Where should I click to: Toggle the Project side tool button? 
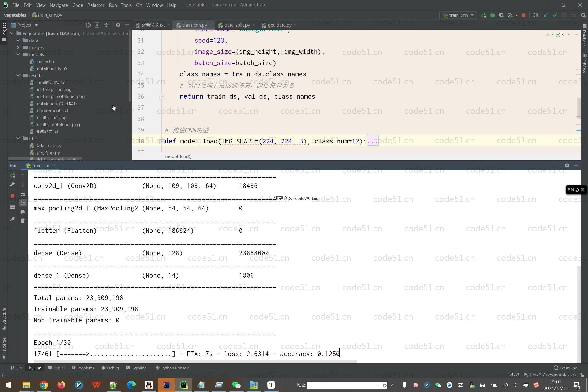coord(4,32)
